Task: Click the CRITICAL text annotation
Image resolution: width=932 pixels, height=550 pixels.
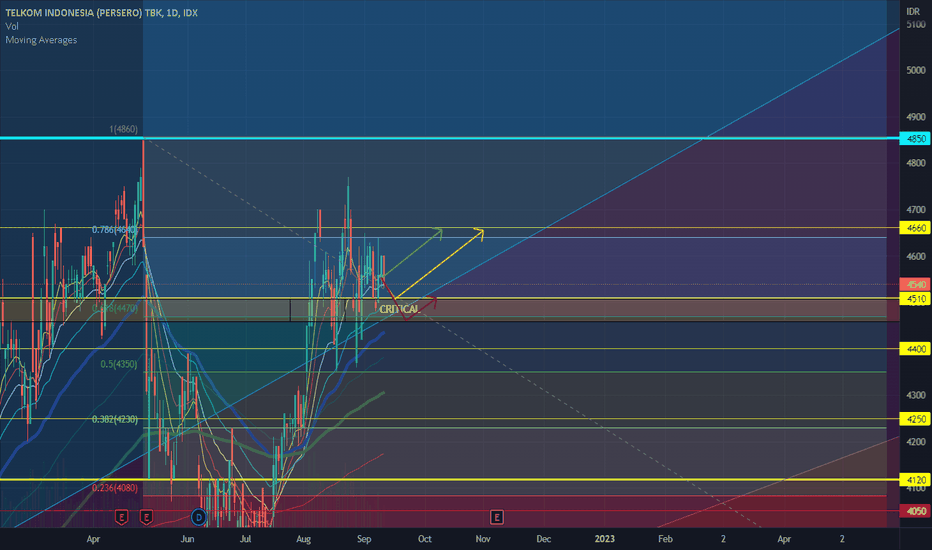Action: point(399,309)
